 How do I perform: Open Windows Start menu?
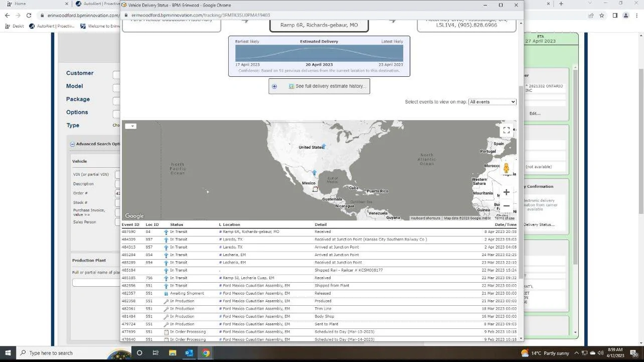(8, 353)
